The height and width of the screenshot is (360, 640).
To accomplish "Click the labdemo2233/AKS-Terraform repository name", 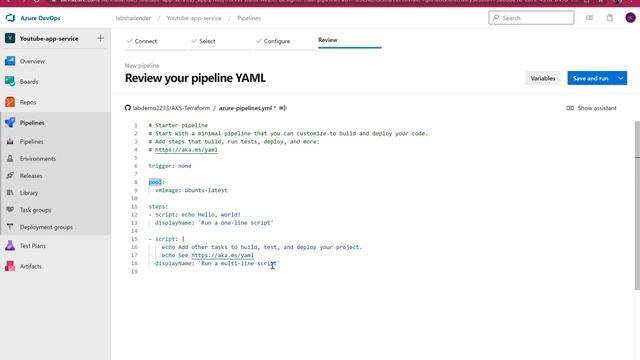I will (x=171, y=108).
